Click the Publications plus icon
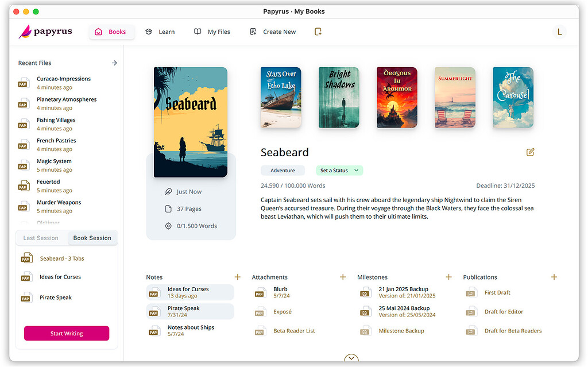 coord(554,277)
